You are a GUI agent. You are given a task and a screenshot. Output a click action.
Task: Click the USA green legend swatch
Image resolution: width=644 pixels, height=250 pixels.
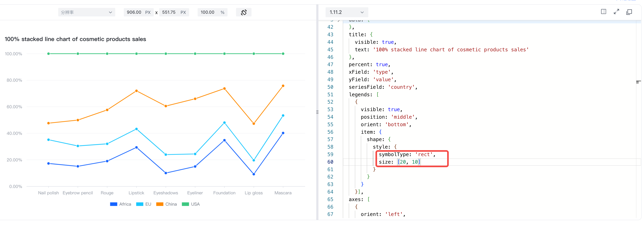185,204
